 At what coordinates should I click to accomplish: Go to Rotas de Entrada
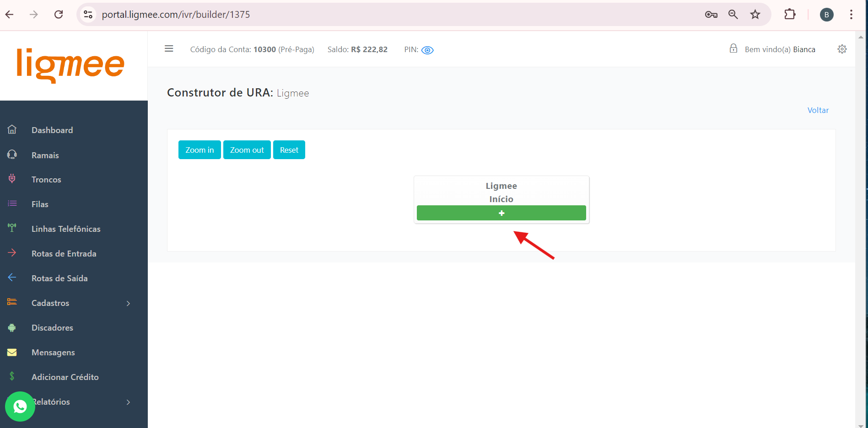pos(64,254)
